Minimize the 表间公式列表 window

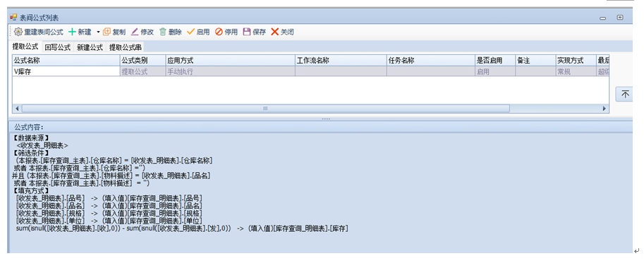[x=602, y=18]
